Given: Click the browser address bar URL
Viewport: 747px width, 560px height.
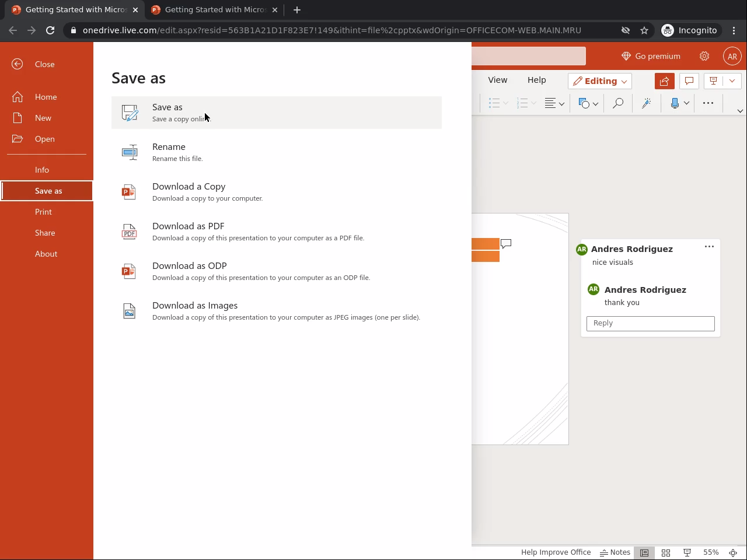Looking at the screenshot, I should point(331,30).
